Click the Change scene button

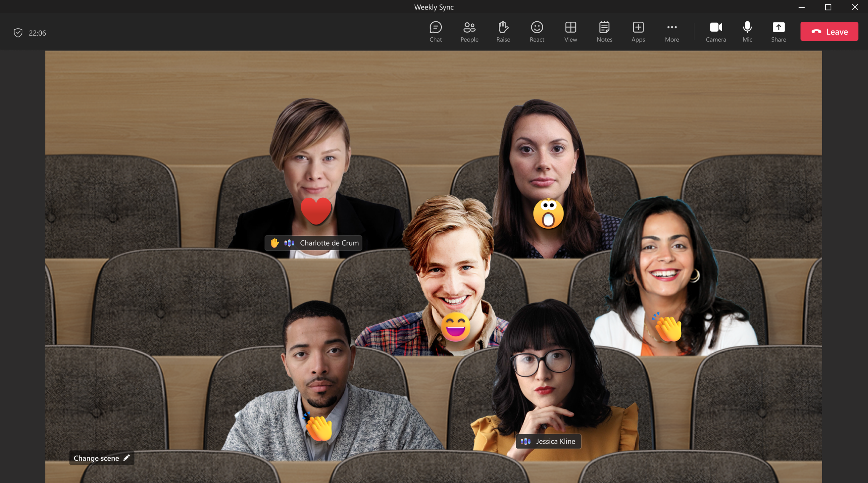(101, 458)
